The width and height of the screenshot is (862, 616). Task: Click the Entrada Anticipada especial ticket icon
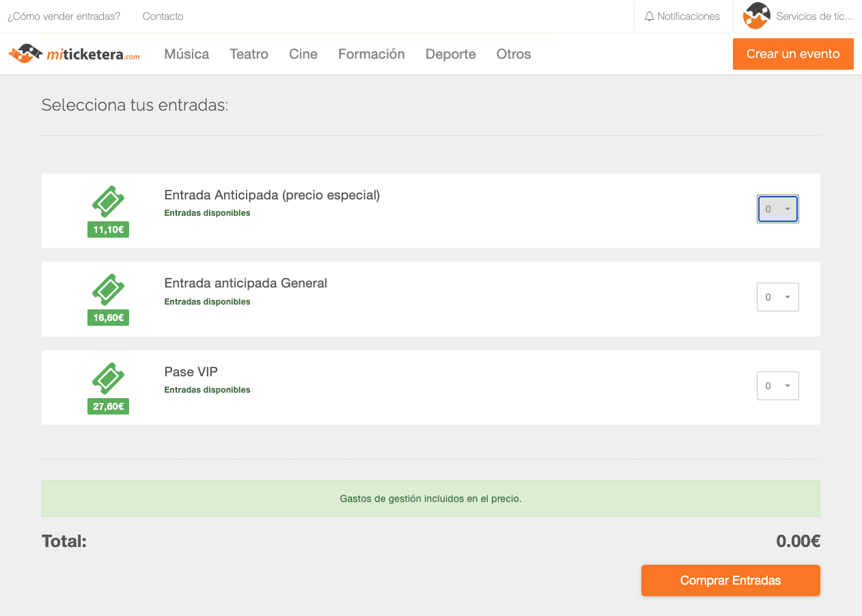[x=108, y=201]
